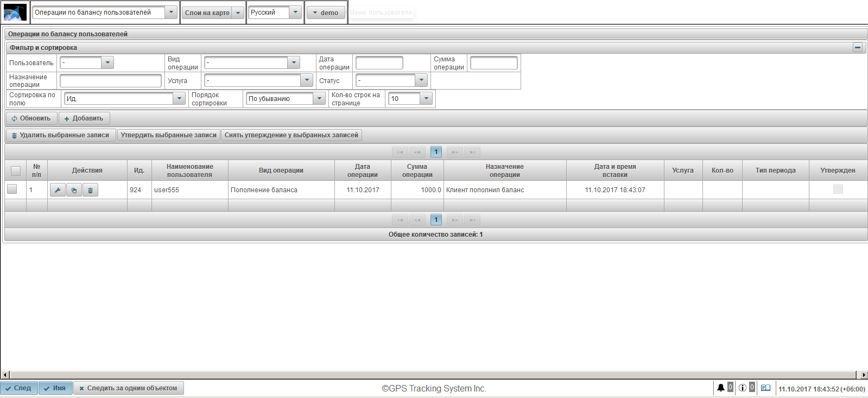Open the Слои на карте menu

213,12
